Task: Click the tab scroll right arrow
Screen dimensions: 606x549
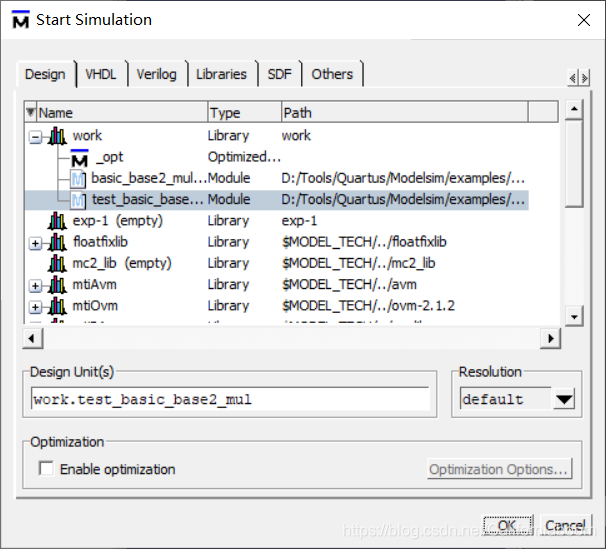Action: pyautogui.click(x=584, y=78)
